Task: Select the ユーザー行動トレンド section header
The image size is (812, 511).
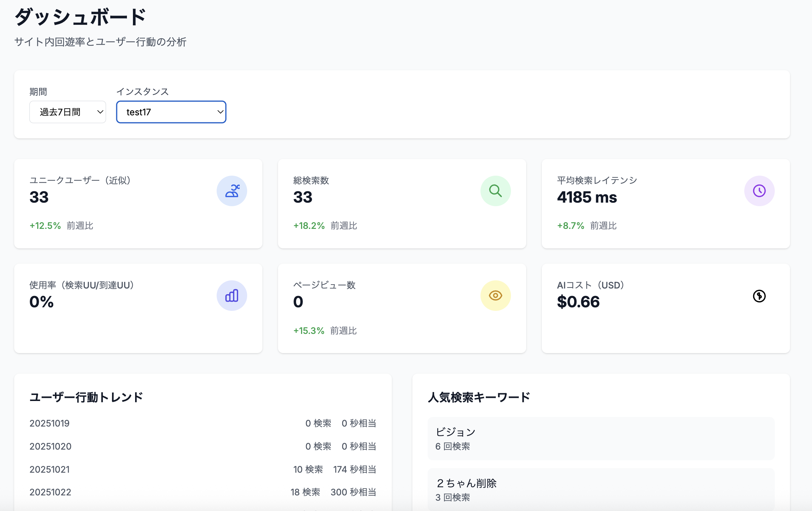Action: 86,397
